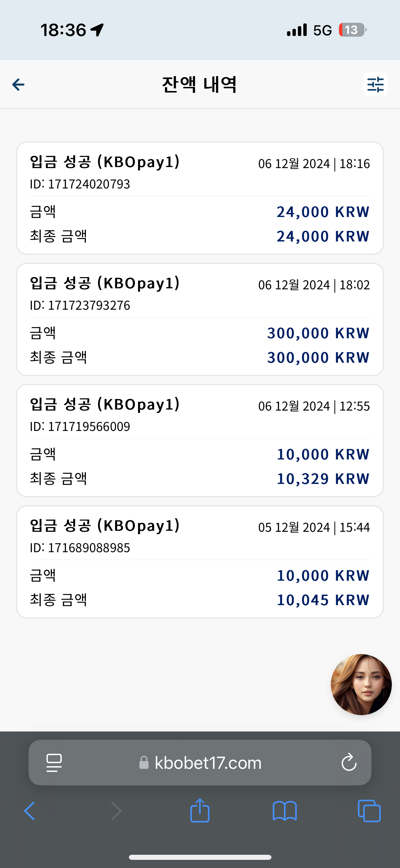Tap the battery indicator in status bar

click(352, 30)
